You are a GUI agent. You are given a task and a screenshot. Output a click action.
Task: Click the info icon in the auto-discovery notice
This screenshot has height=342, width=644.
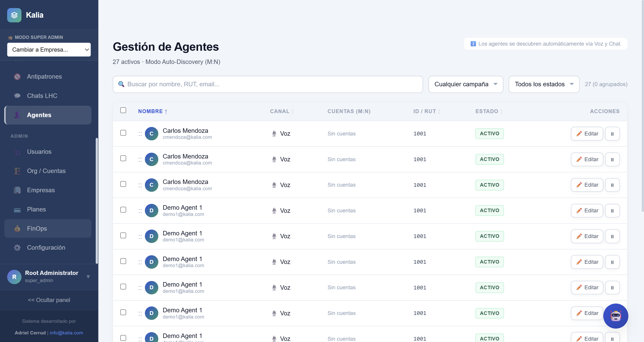(473, 44)
